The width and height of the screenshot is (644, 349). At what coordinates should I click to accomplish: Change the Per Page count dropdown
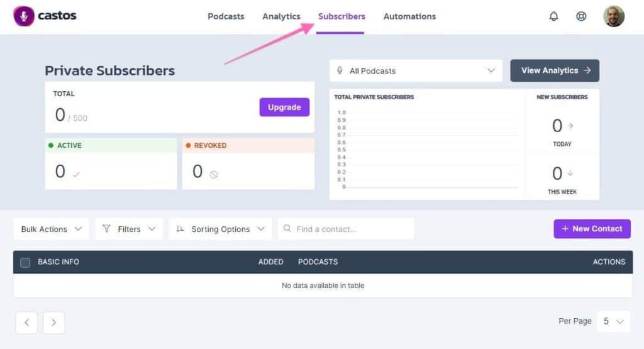click(x=613, y=321)
